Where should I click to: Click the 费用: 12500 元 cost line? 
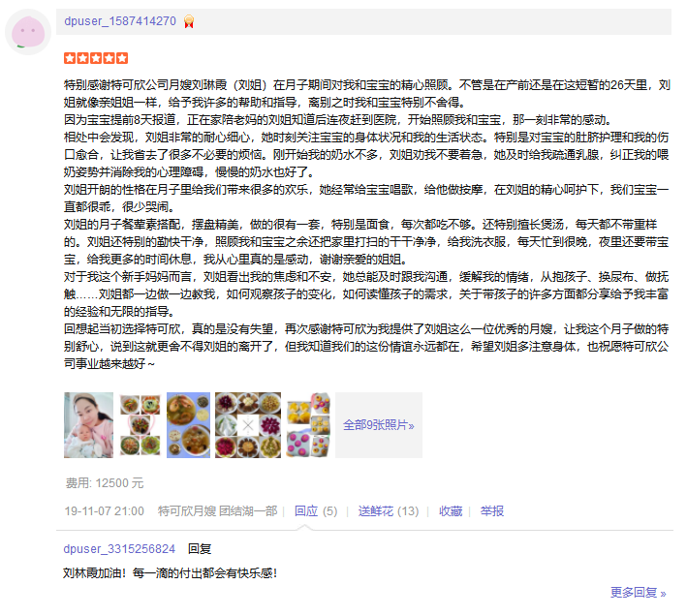(105, 483)
